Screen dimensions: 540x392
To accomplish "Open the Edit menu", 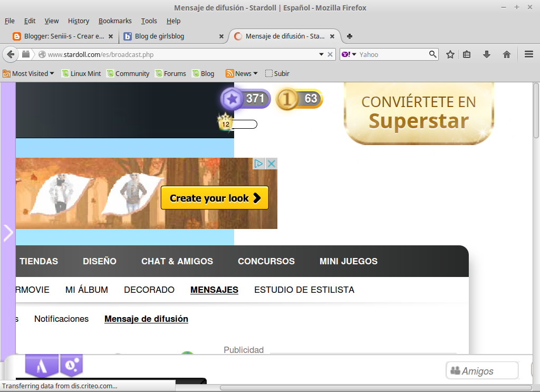I will coord(30,21).
